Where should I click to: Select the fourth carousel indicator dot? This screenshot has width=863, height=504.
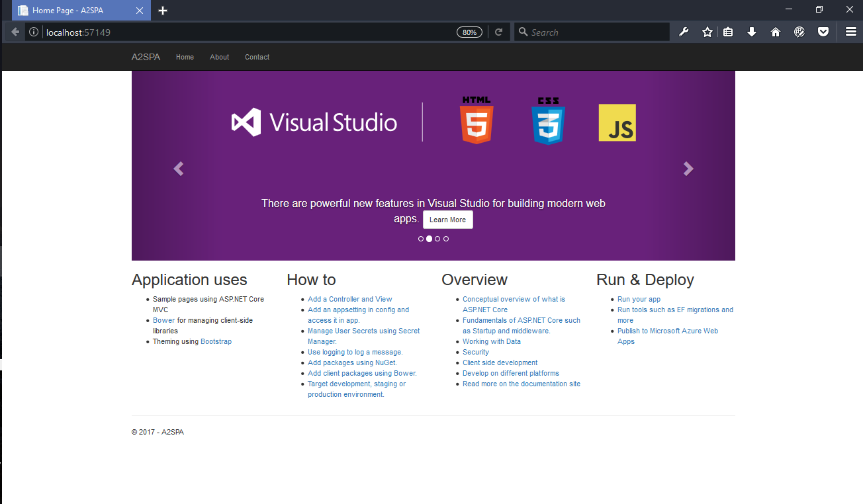(x=446, y=239)
